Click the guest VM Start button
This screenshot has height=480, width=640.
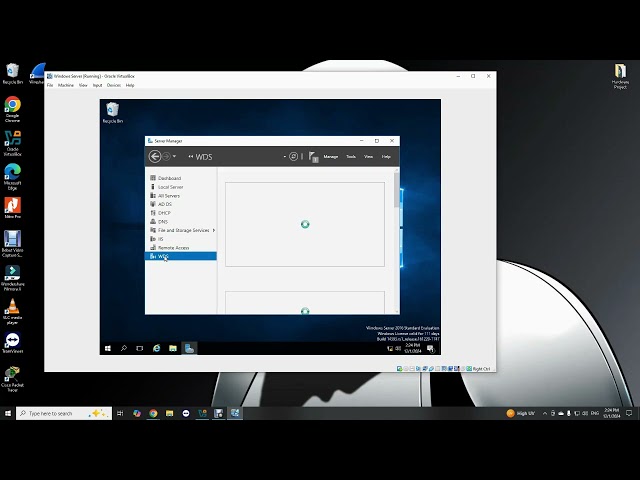108,348
